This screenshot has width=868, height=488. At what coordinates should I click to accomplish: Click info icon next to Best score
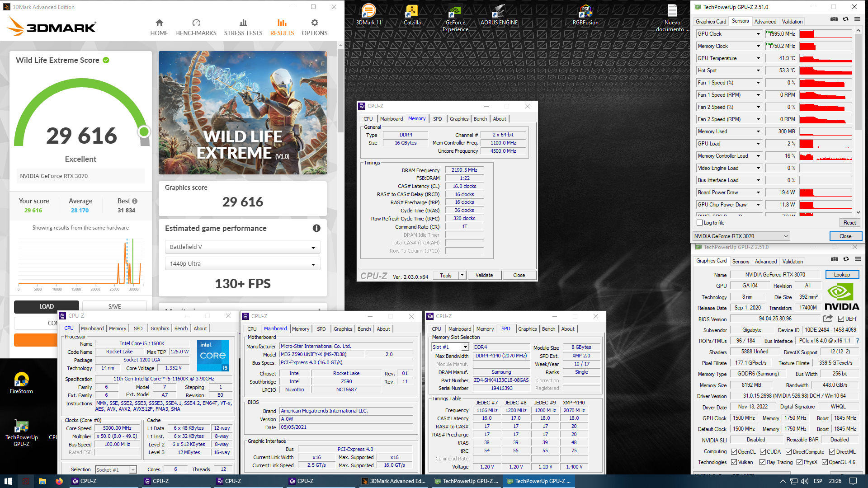click(x=135, y=201)
